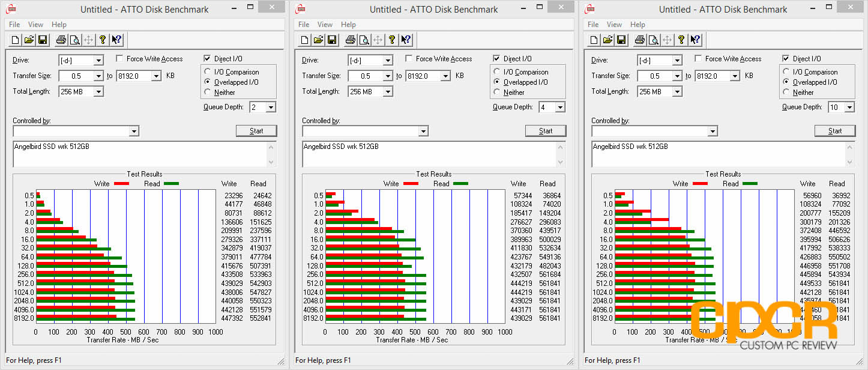Open View menu in Queue Depth 2 window

coord(35,25)
